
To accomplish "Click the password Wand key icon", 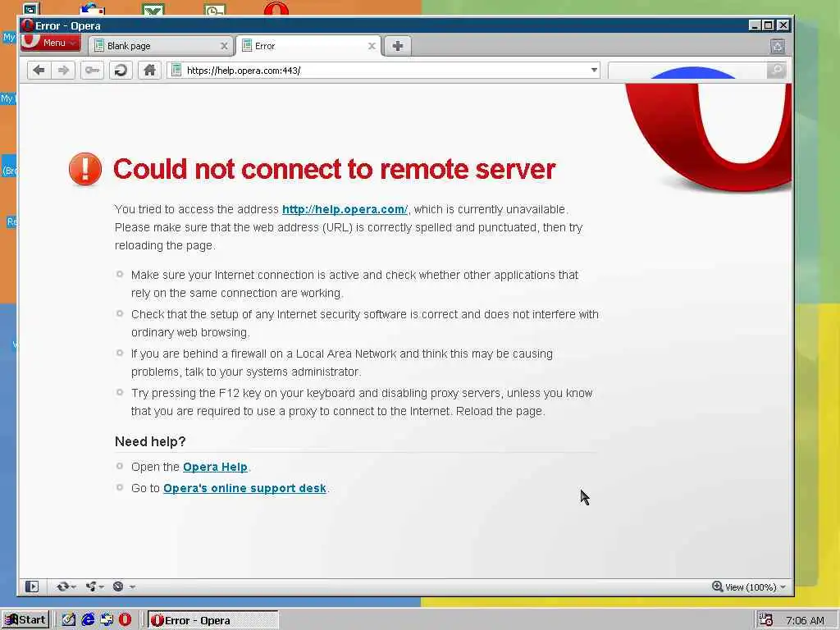I will (92, 71).
